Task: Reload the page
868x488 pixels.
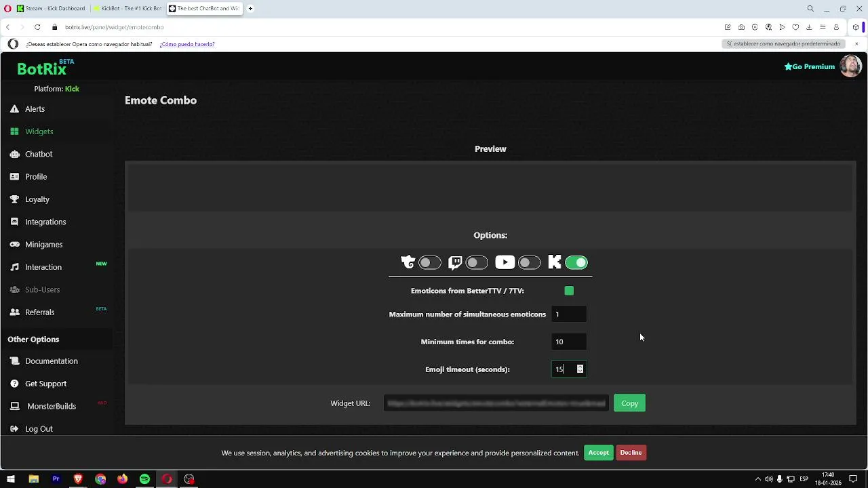Action: click(37, 27)
